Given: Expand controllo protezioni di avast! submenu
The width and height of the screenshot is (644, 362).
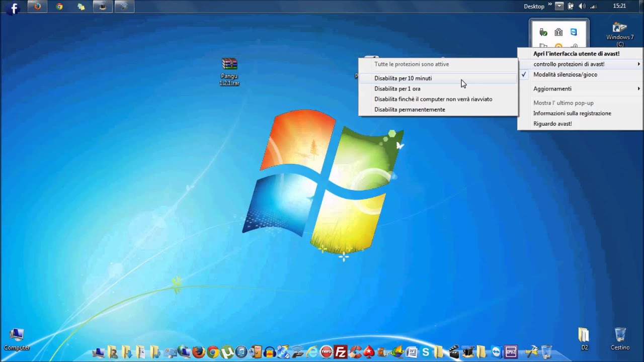Looking at the screenshot, I should coord(581,64).
